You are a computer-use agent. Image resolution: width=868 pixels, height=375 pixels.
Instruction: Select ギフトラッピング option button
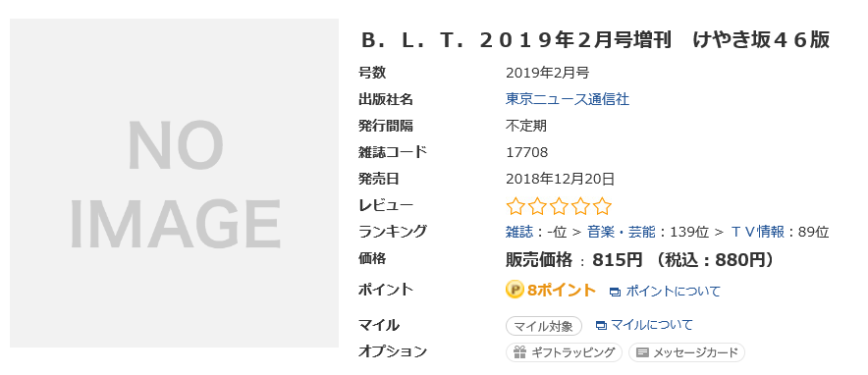tap(564, 352)
